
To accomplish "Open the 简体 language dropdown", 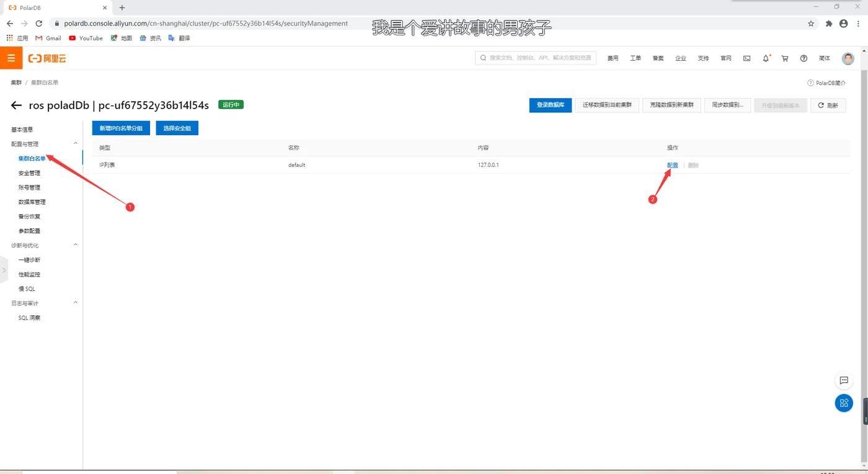I will (825, 58).
